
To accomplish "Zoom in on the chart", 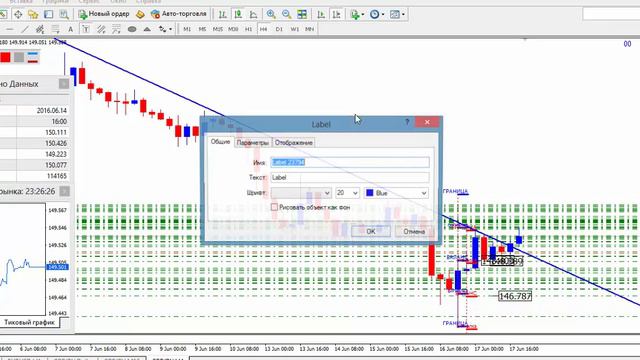I will click(x=271, y=14).
